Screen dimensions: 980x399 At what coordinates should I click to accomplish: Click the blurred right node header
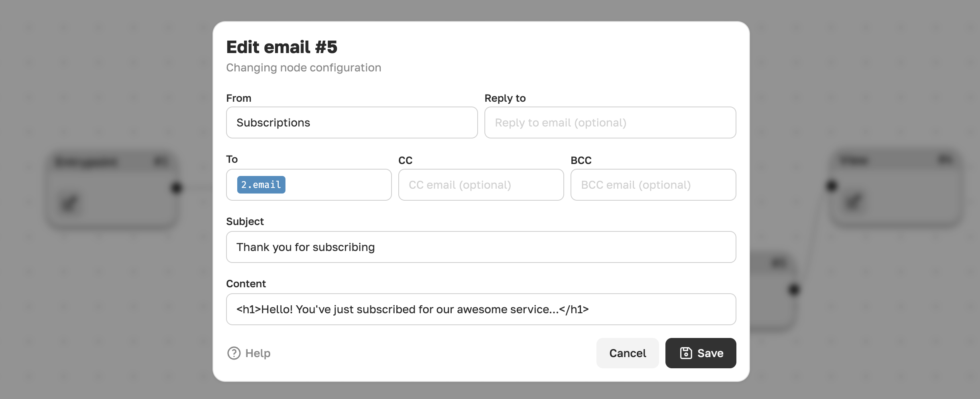pyautogui.click(x=896, y=160)
